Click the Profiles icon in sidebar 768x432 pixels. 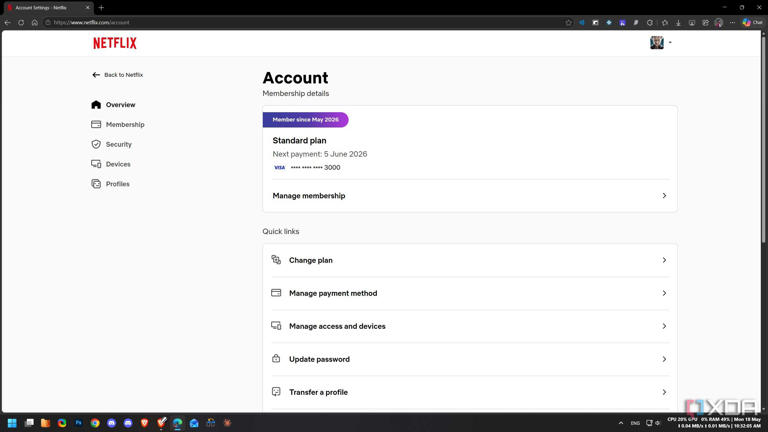click(x=96, y=184)
